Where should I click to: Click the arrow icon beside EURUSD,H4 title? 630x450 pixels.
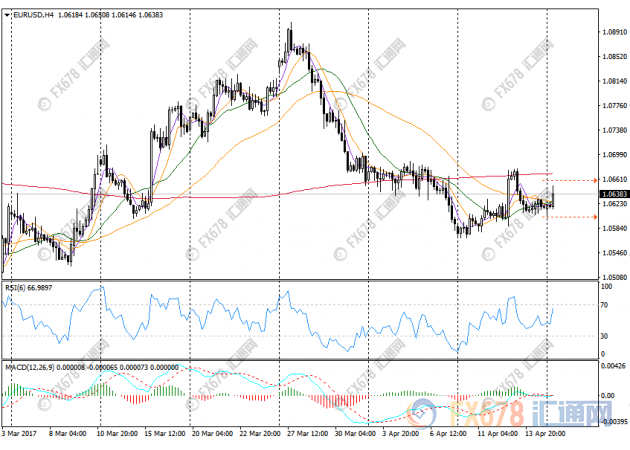(5, 16)
